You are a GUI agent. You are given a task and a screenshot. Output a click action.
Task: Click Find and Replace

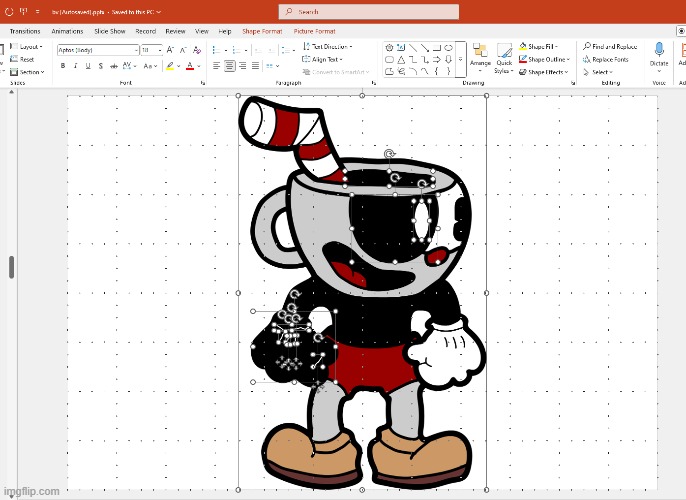(x=610, y=46)
